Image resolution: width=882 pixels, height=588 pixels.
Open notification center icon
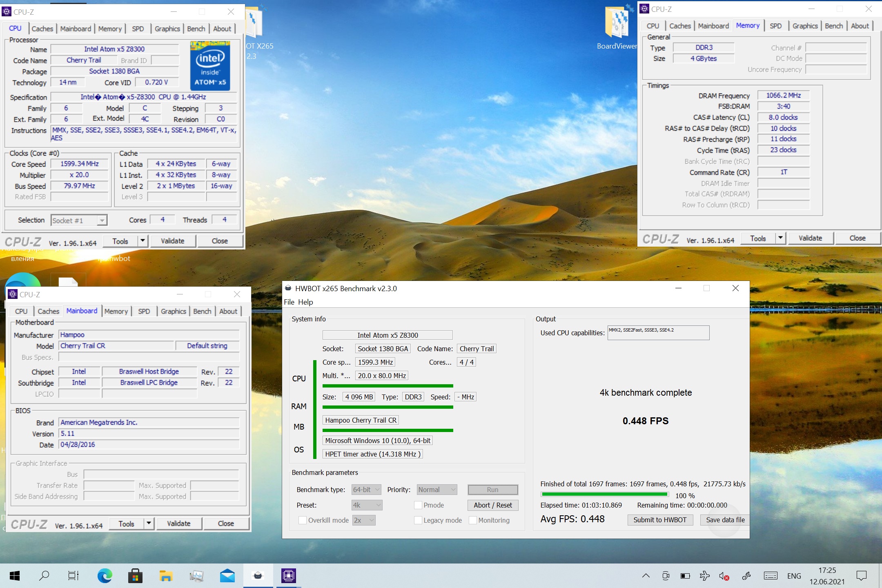click(x=862, y=576)
